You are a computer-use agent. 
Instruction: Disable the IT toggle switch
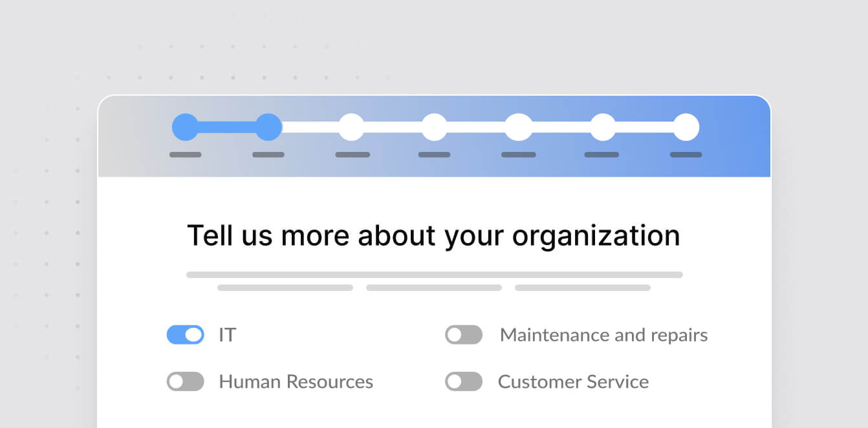186,335
